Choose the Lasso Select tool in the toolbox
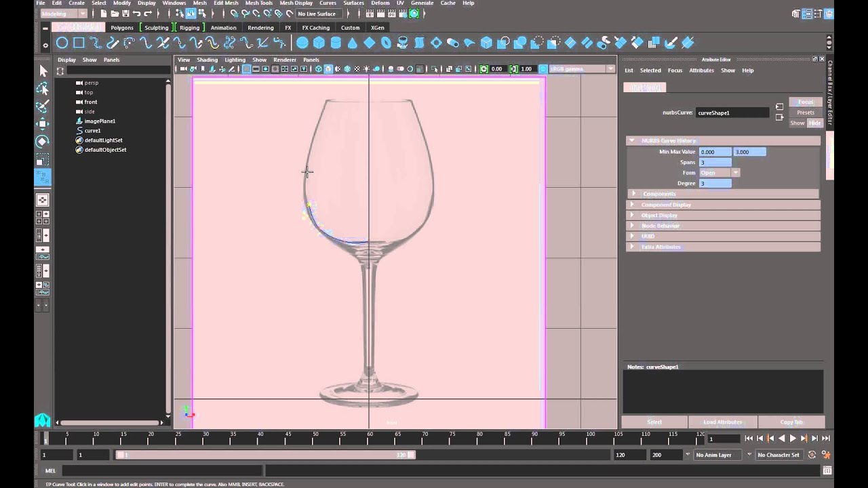The image size is (868, 488). 43,89
